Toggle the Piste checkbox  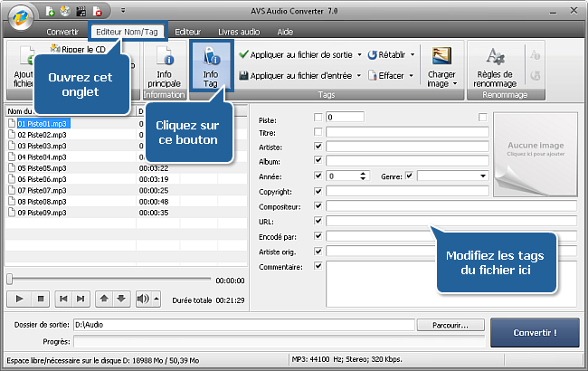318,118
